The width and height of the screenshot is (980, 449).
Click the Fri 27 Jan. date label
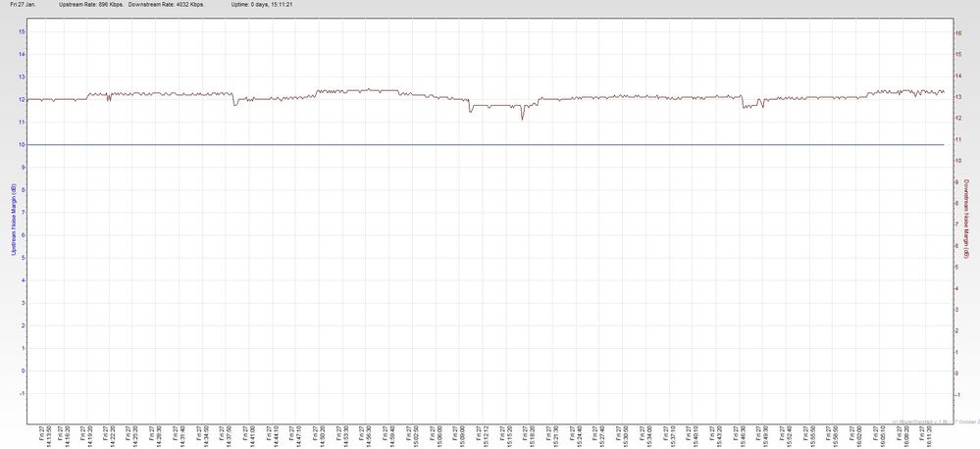coord(24,5)
